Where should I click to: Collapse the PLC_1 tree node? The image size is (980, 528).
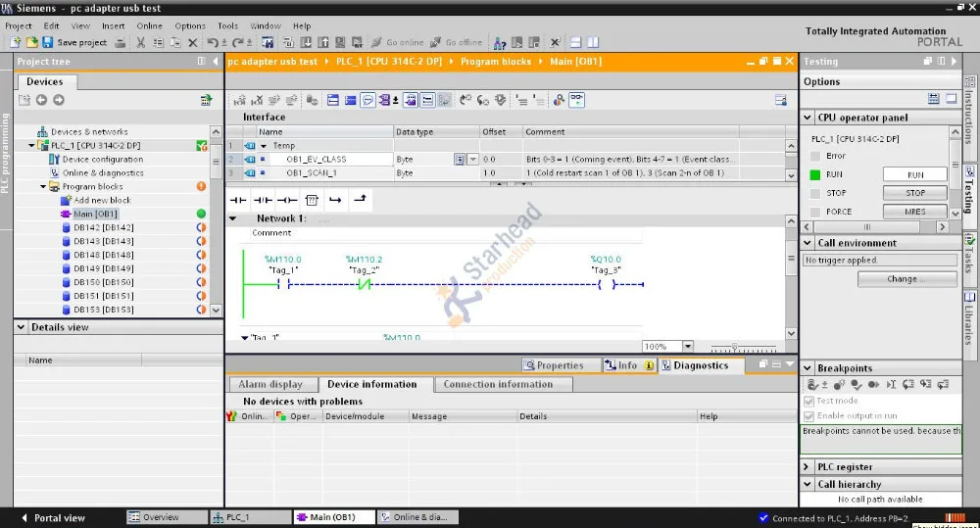[x=31, y=146]
